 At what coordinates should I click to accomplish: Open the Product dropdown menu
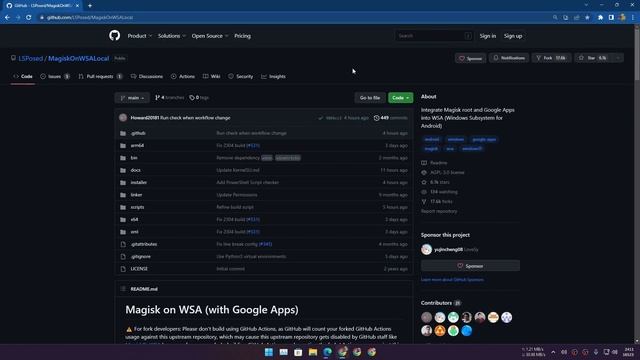(140, 36)
